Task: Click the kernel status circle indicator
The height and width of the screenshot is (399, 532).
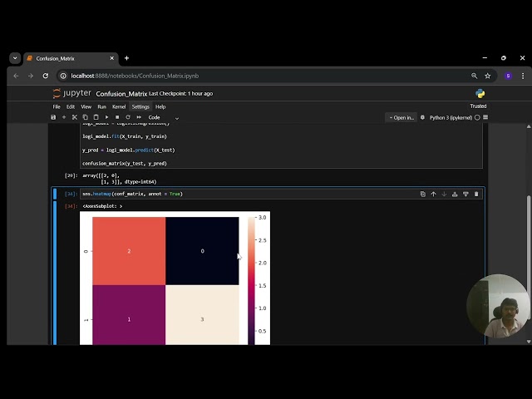Action: pos(477,117)
